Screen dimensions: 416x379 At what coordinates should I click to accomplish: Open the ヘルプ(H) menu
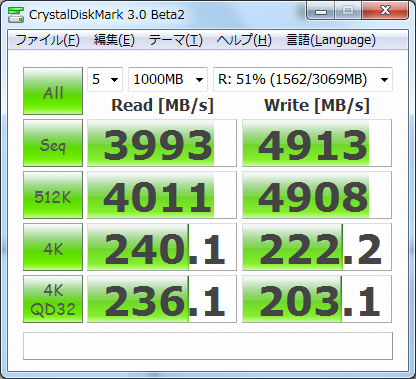(244, 40)
